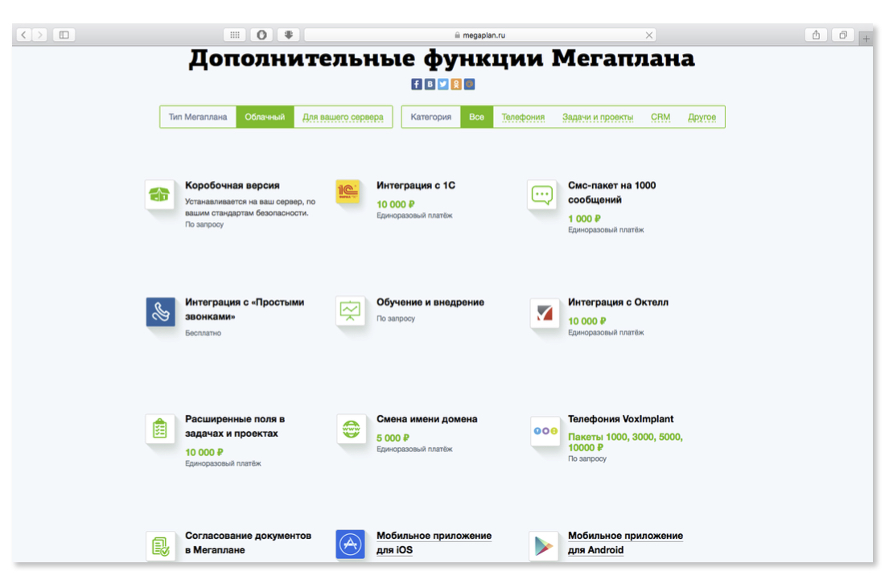Filter by Другое category
The width and height of the screenshot is (885, 588).
[x=702, y=117]
